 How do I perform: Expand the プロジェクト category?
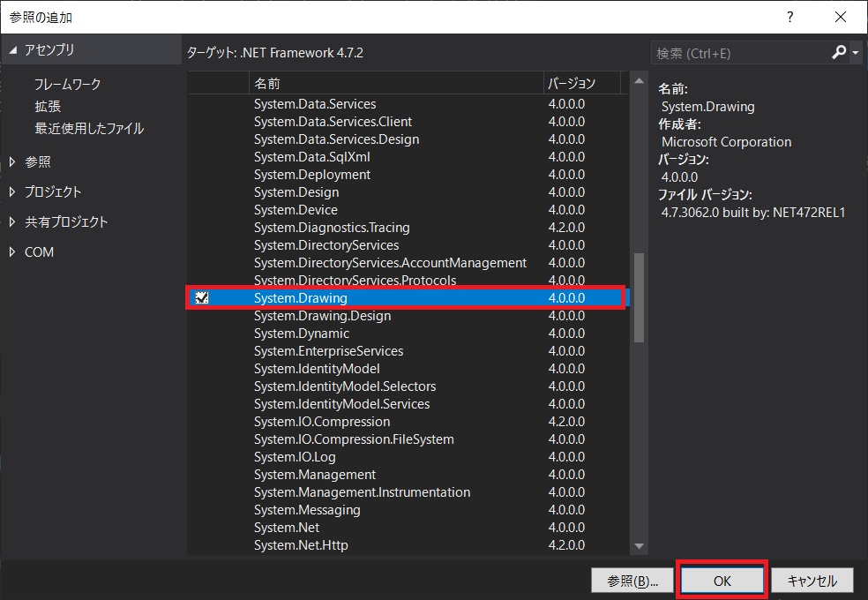12,191
